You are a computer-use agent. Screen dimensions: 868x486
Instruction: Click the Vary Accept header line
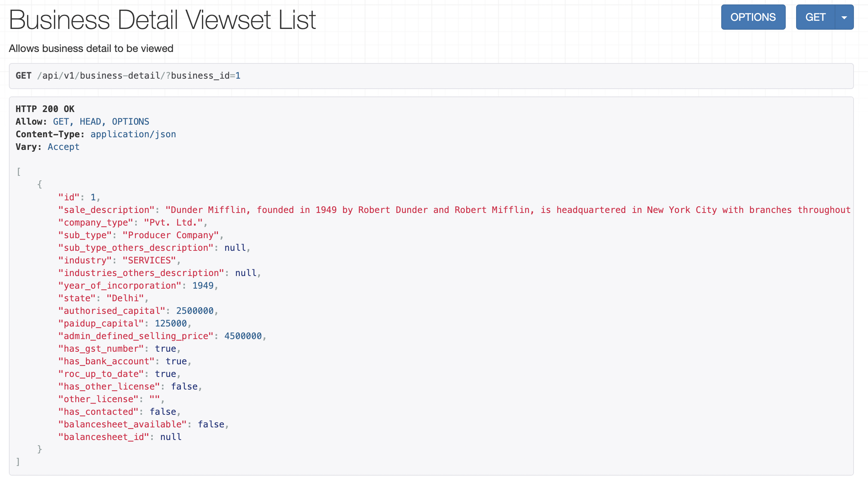click(x=47, y=147)
